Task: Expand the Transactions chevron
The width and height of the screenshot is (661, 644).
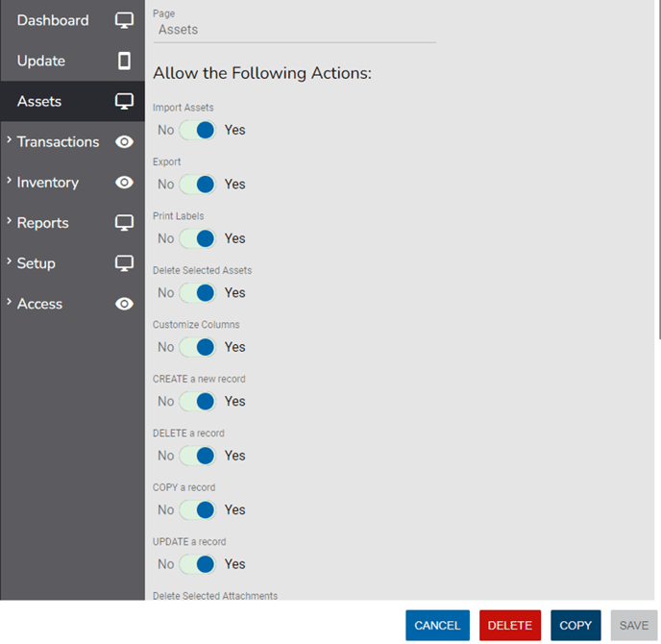Action: coord(9,139)
